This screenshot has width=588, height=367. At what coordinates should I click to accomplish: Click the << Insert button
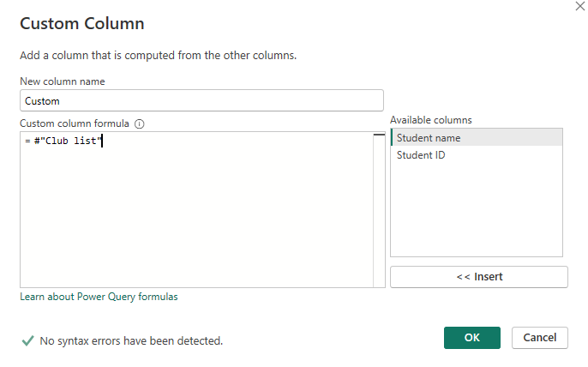478,277
